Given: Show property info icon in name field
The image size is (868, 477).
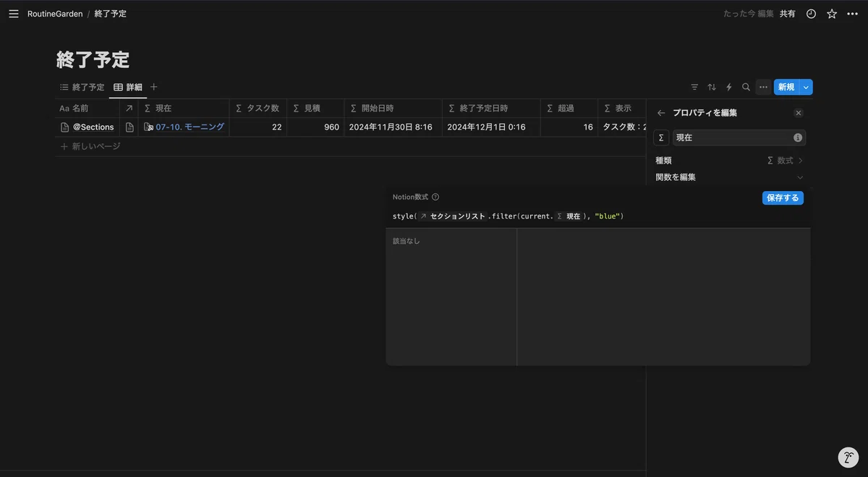Looking at the screenshot, I should point(798,138).
